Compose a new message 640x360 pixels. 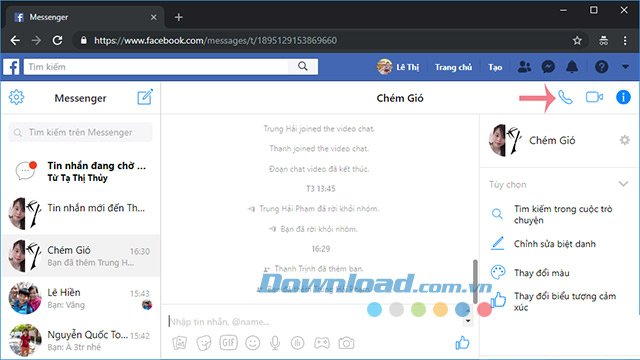145,97
